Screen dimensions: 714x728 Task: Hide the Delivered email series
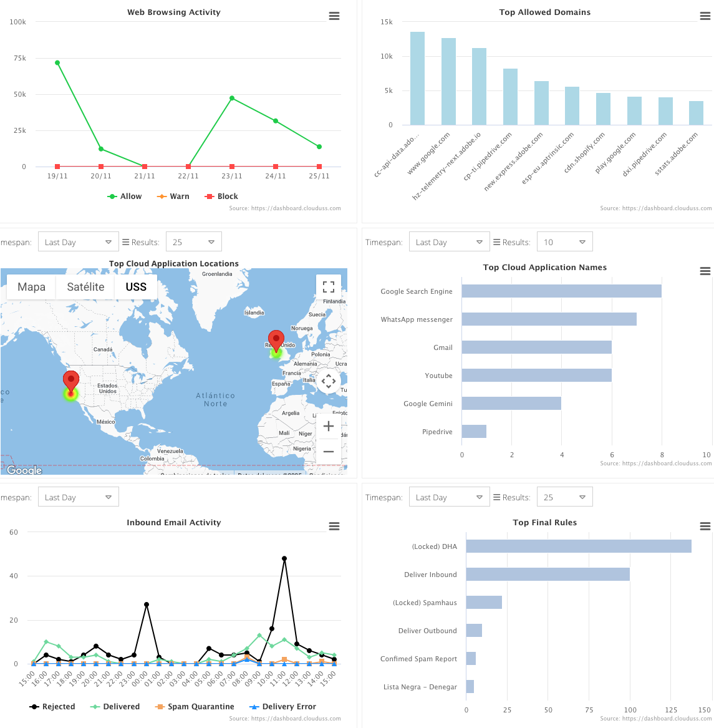point(115,707)
